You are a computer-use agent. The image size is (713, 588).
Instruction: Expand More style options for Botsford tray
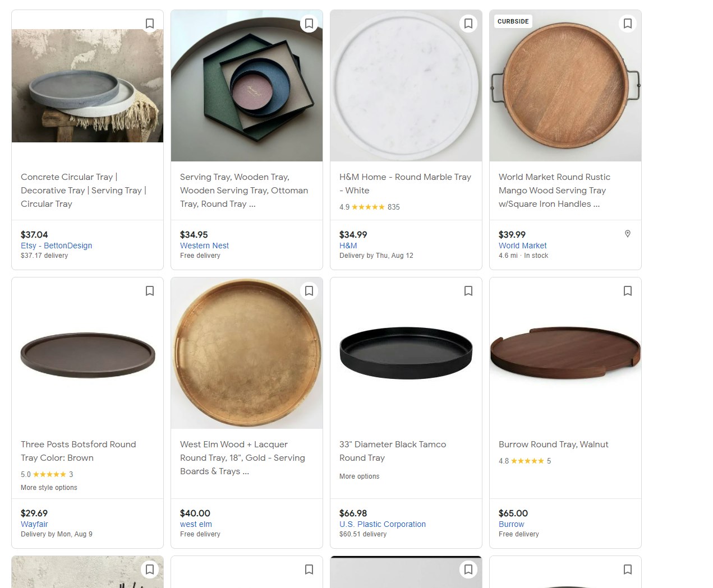[x=49, y=488]
